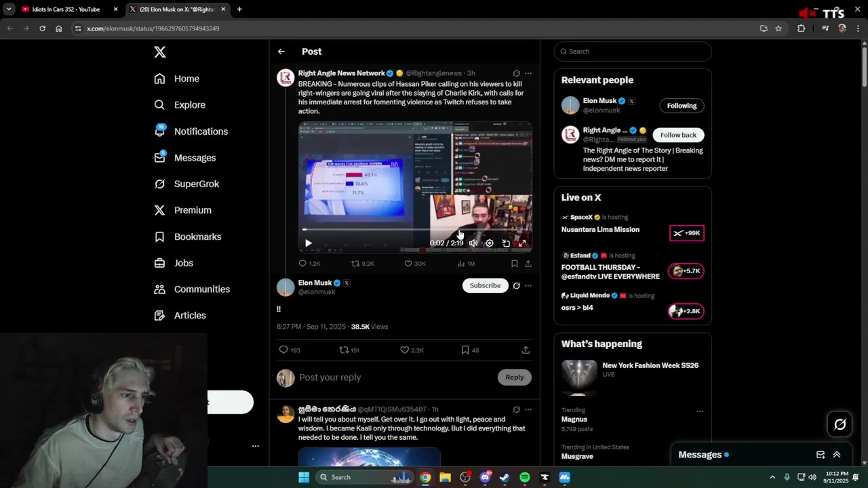Like Elon Musk's post (2.2K)
Viewport: 868px width, 488px height.
pyautogui.click(x=412, y=350)
